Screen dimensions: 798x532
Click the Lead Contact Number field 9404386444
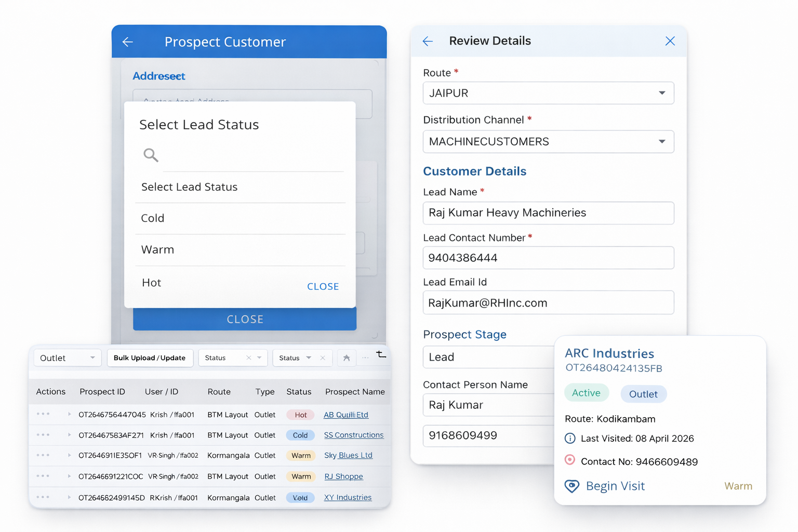[549, 258]
